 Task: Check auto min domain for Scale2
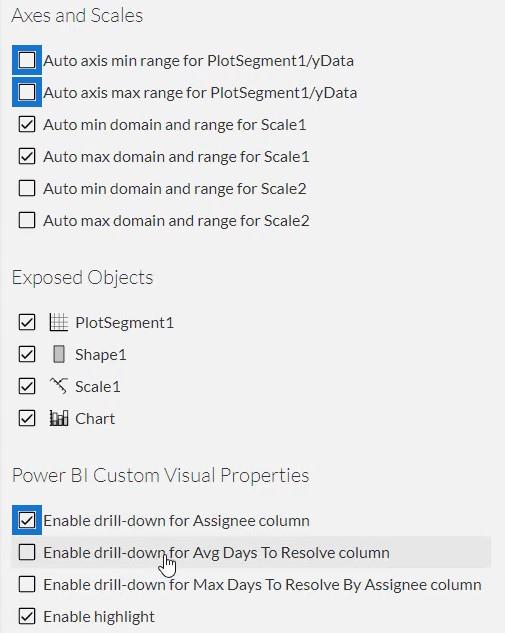27,188
